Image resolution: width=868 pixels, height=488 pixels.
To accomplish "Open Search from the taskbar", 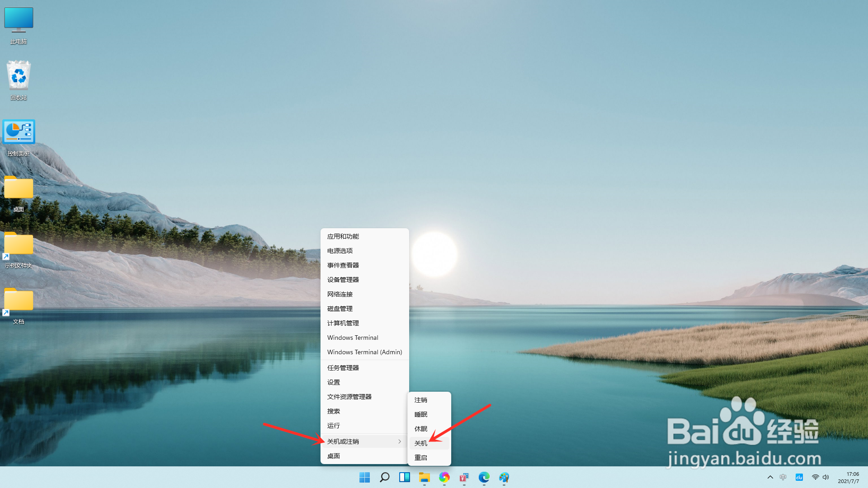I will click(384, 478).
